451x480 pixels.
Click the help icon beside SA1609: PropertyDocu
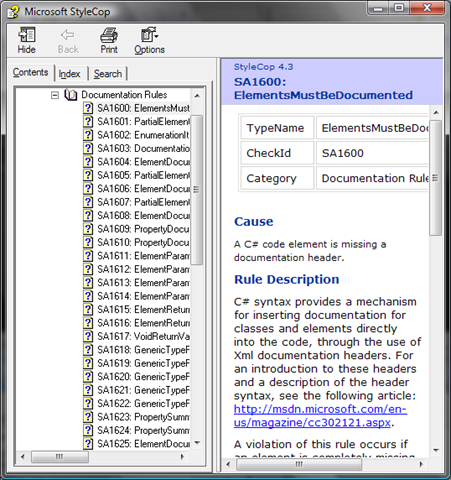(x=88, y=229)
